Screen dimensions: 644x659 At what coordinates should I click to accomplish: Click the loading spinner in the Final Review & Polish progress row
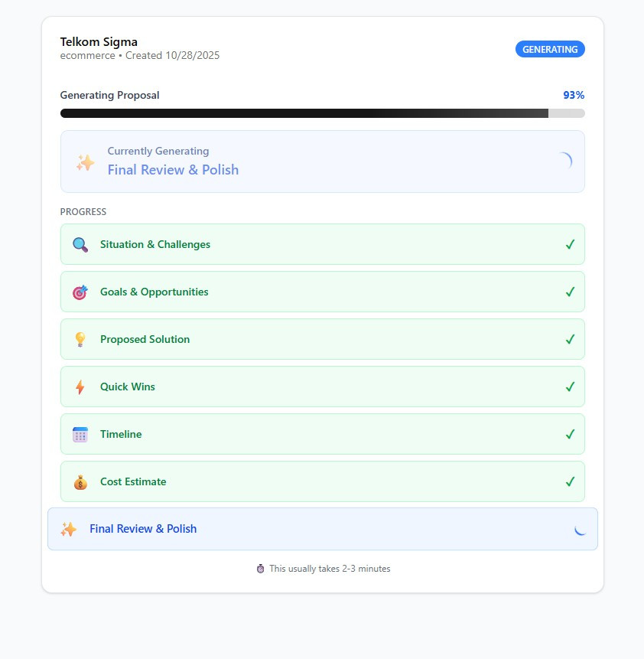coord(581,530)
